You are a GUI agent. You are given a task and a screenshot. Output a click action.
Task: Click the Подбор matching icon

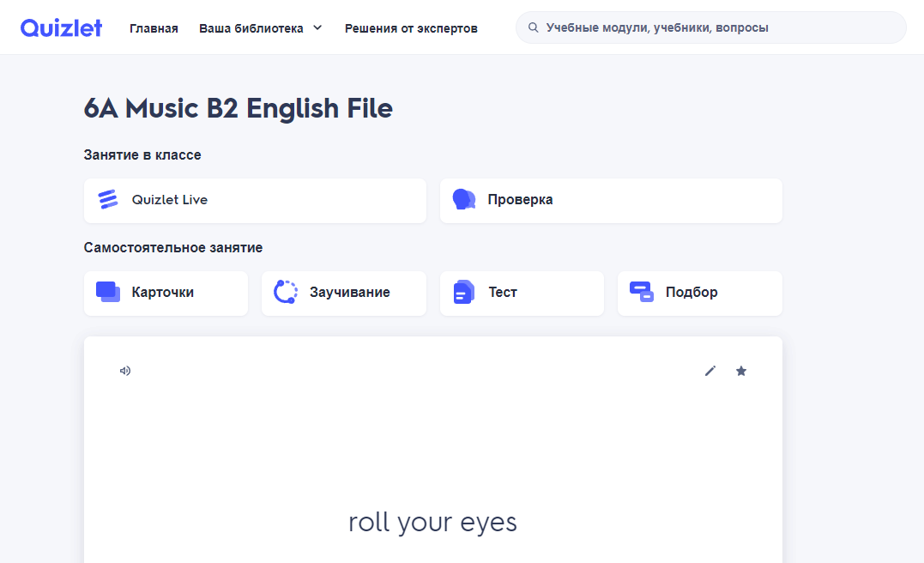641,292
